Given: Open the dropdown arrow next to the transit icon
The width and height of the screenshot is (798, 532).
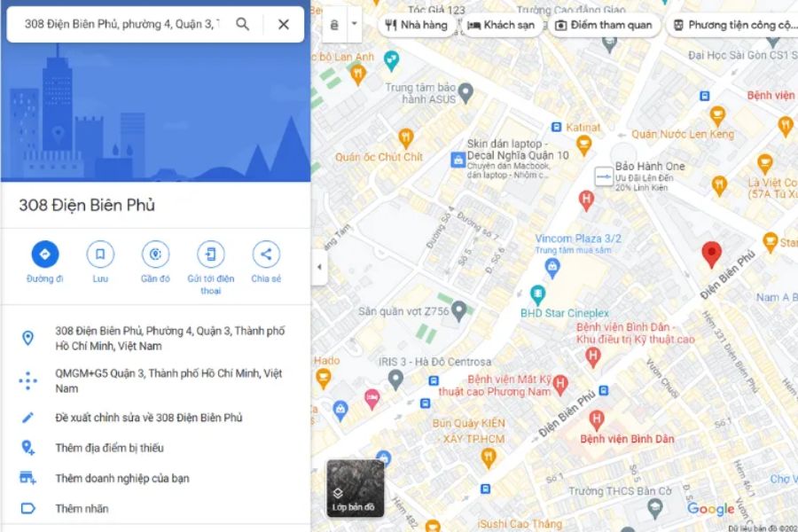Looking at the screenshot, I should point(355,24).
